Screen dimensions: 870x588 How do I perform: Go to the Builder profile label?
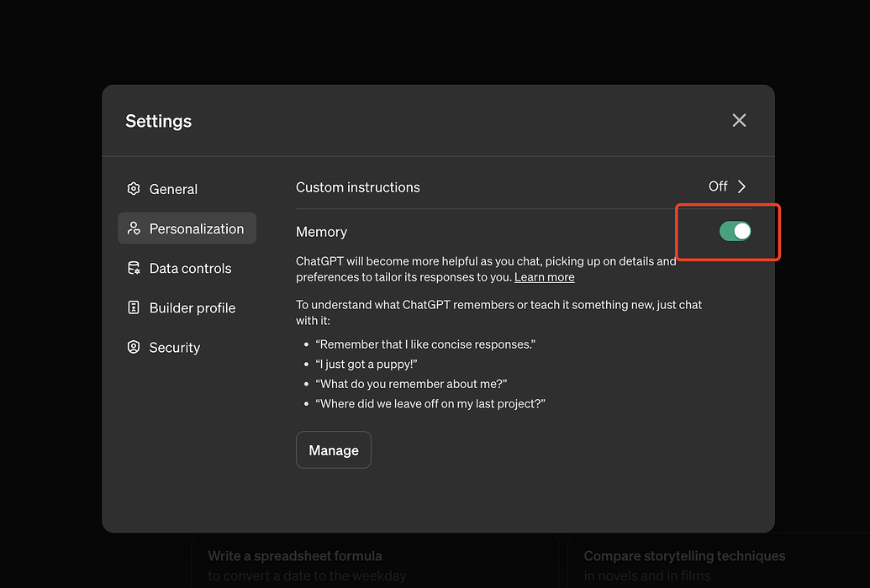192,307
